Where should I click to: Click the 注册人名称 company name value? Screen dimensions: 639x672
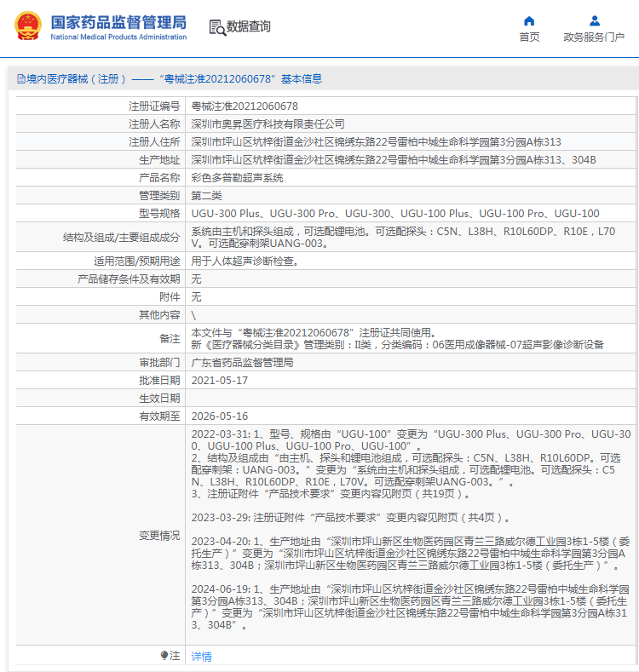pos(268,124)
